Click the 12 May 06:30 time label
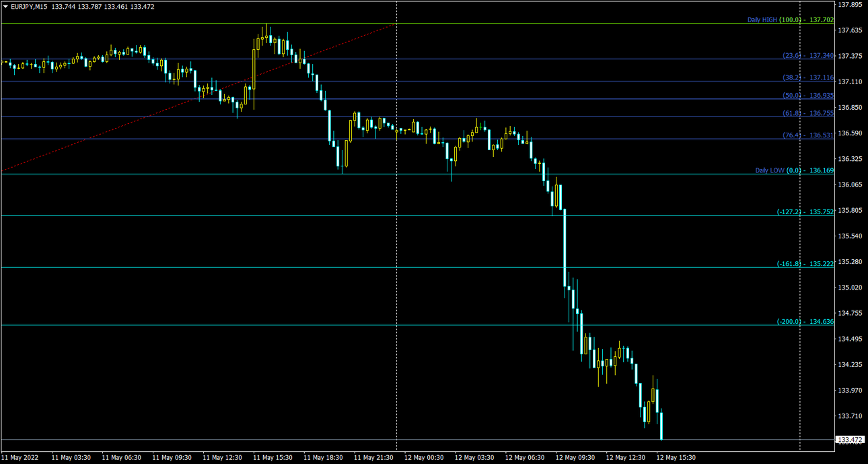Screen dimensions: 868x464 (x=525, y=457)
